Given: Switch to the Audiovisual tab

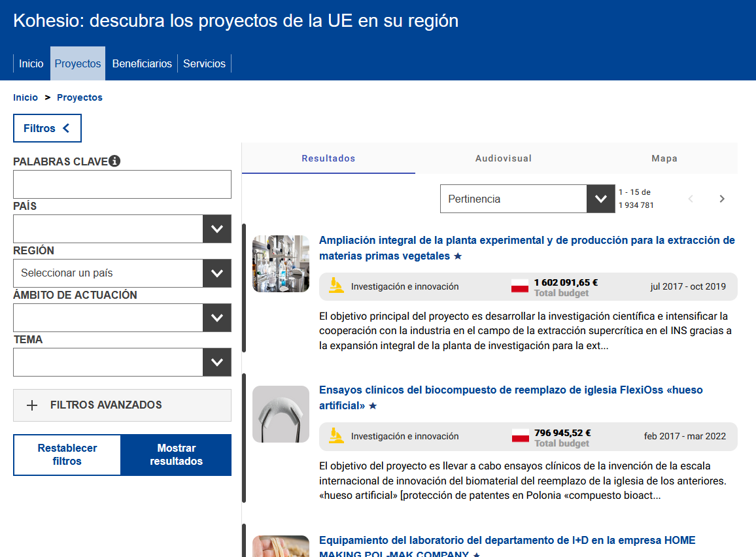Looking at the screenshot, I should pyautogui.click(x=503, y=158).
